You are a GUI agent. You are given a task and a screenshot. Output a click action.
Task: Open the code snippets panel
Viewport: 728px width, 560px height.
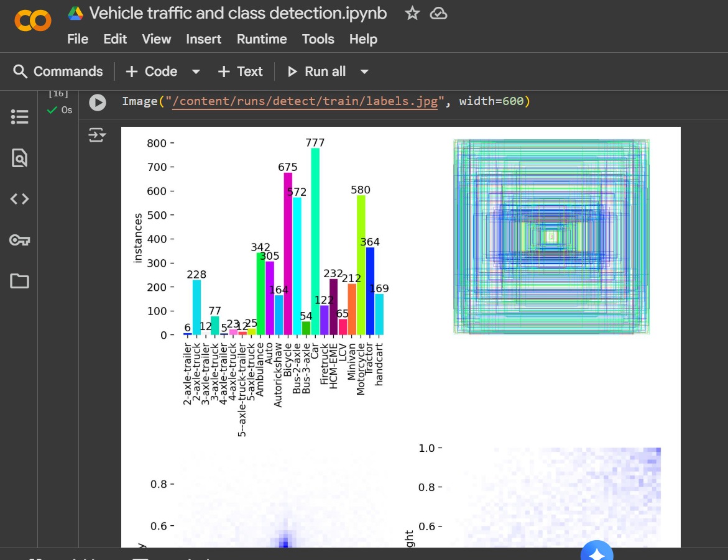tap(19, 199)
